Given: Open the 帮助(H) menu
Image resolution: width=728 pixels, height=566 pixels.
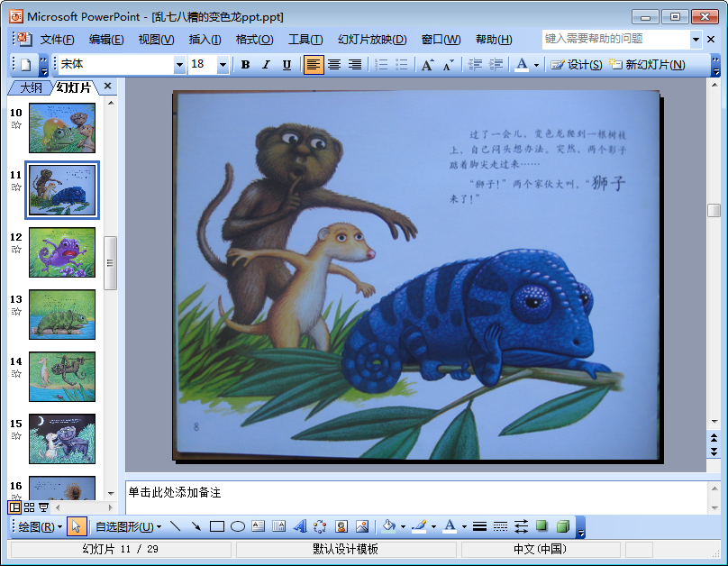Looking at the screenshot, I should point(494,40).
